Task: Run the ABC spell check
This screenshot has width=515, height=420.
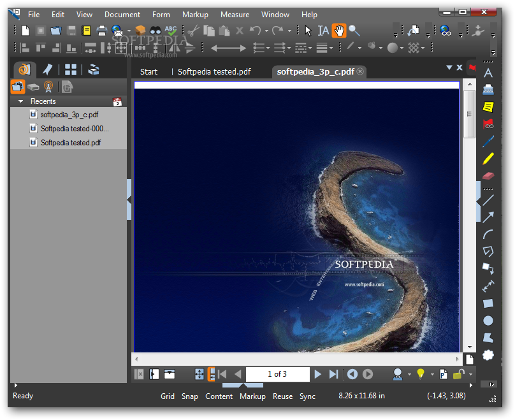Action: (171, 31)
